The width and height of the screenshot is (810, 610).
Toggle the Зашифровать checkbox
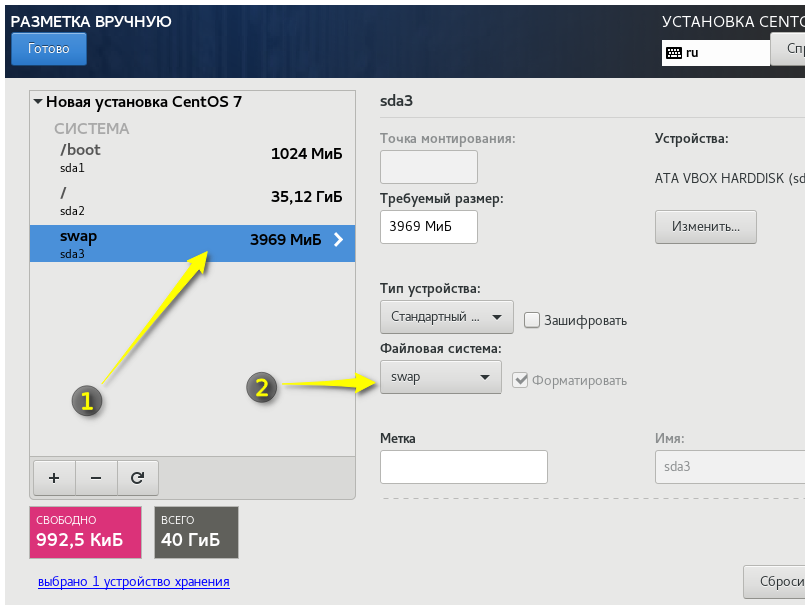(532, 320)
